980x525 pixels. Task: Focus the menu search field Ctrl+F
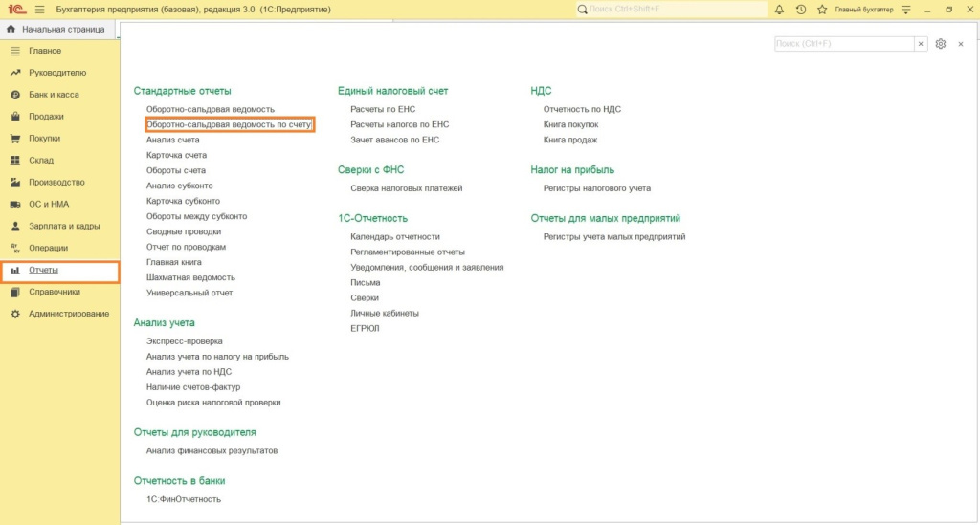(x=844, y=44)
